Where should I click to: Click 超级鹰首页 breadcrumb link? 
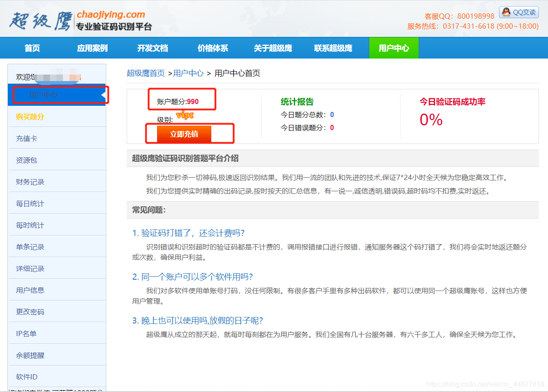click(146, 73)
